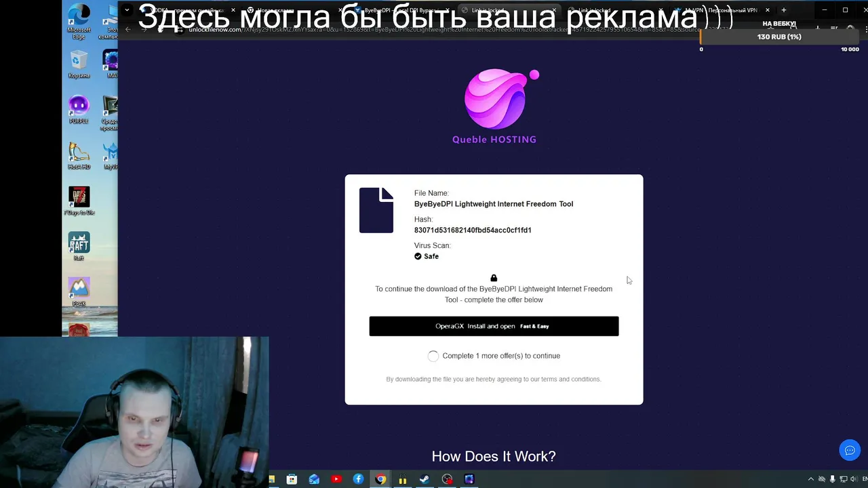Open Chrome tab search dropdown arrow
This screenshot has width=868, height=488.
point(127,10)
